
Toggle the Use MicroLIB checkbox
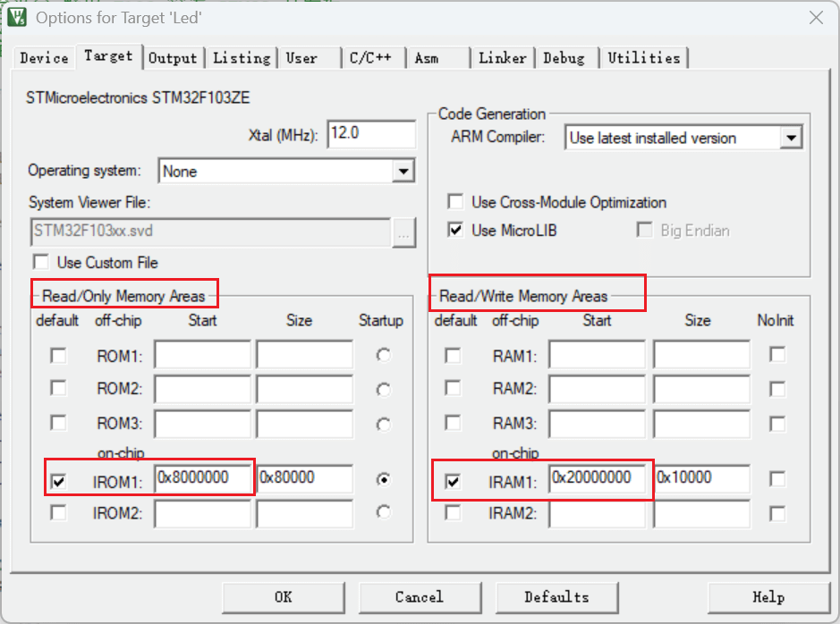pyautogui.click(x=456, y=231)
